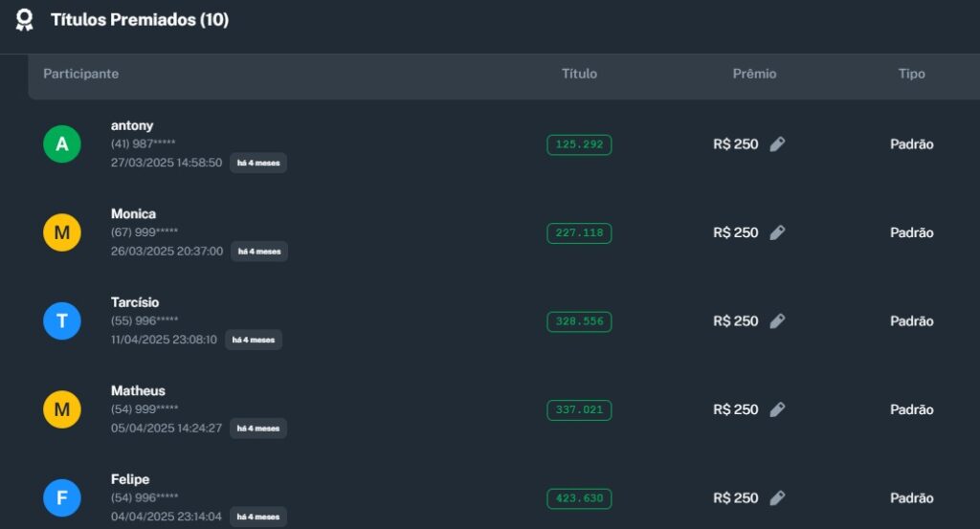Select the 328.556 ticket badge
Viewport: 980px width, 529px height.
point(579,321)
